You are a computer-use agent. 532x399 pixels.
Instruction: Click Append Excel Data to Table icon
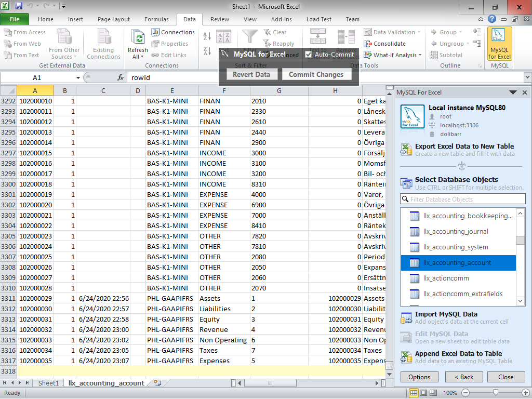pyautogui.click(x=406, y=357)
